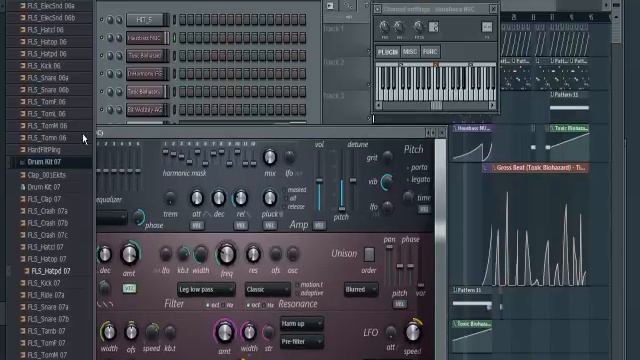Open the Classic resonance type dropdown

[x=267, y=289]
